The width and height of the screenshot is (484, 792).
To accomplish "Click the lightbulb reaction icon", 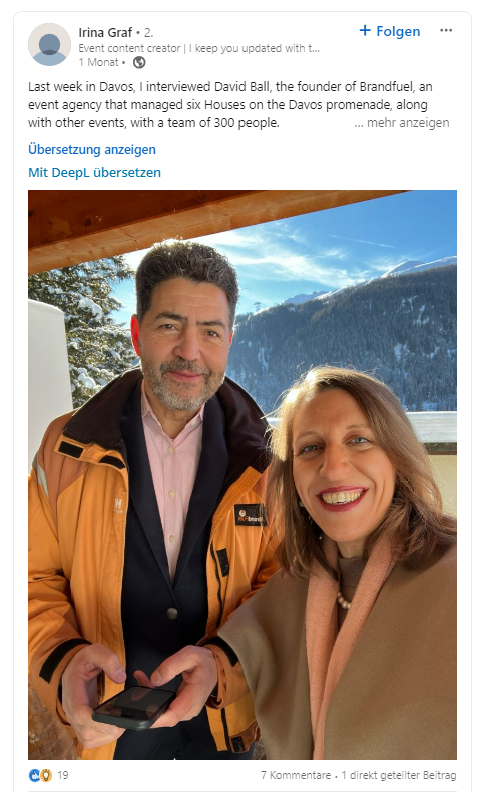I will tap(46, 775).
